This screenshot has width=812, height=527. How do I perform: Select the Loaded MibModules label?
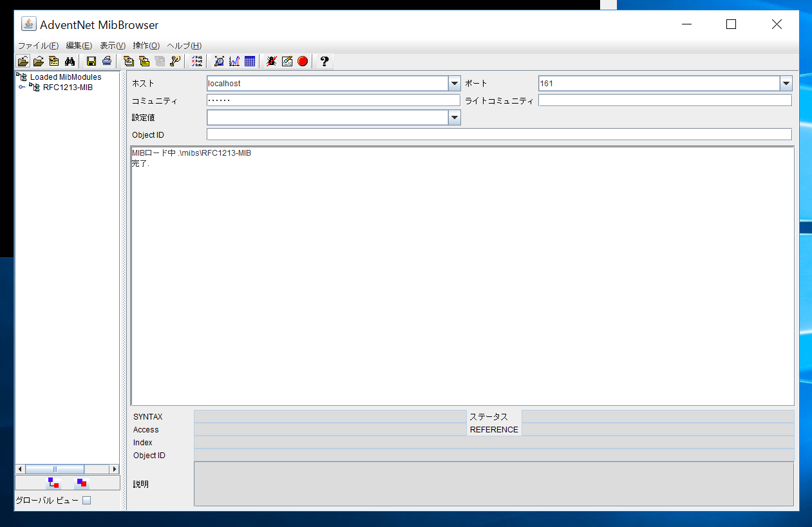point(66,77)
